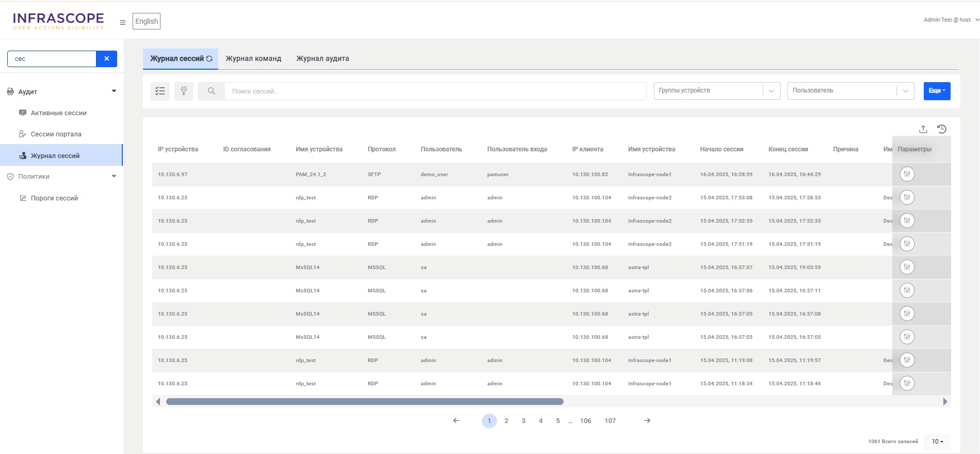Click the history clock icon above the table

pyautogui.click(x=942, y=129)
